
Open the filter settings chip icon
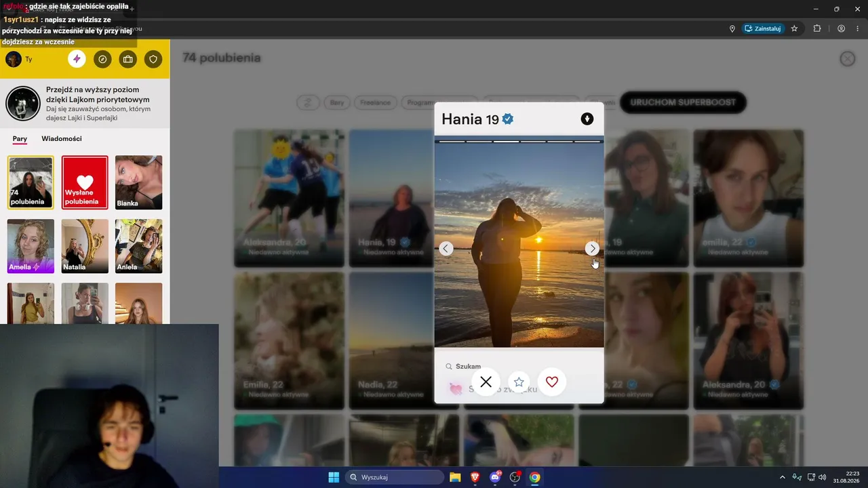pos(308,102)
